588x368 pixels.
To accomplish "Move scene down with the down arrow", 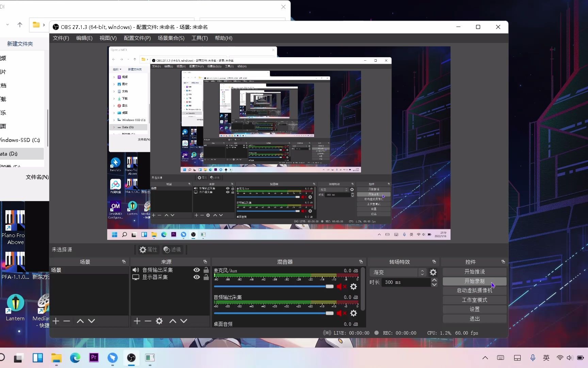I will [x=92, y=321].
